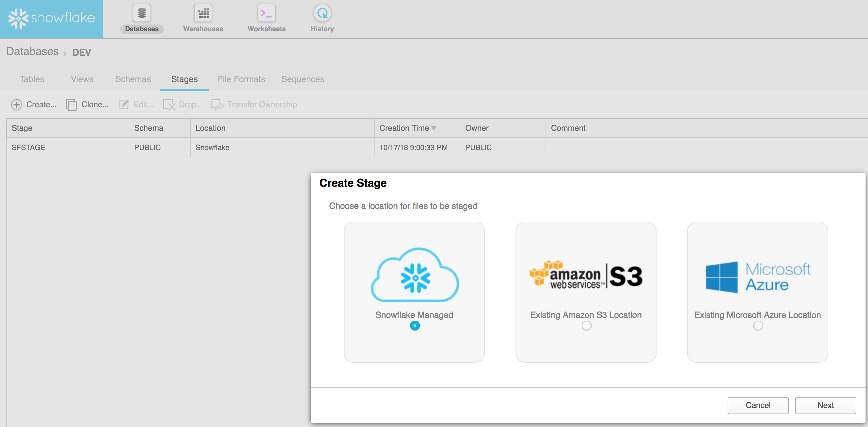
Task: Open the Worksheets terminal icon
Action: point(266,13)
